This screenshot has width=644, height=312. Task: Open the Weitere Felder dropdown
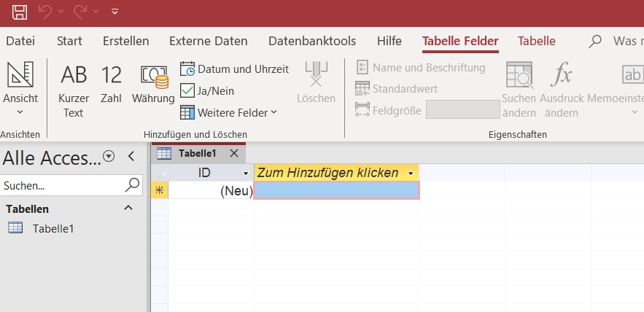229,112
